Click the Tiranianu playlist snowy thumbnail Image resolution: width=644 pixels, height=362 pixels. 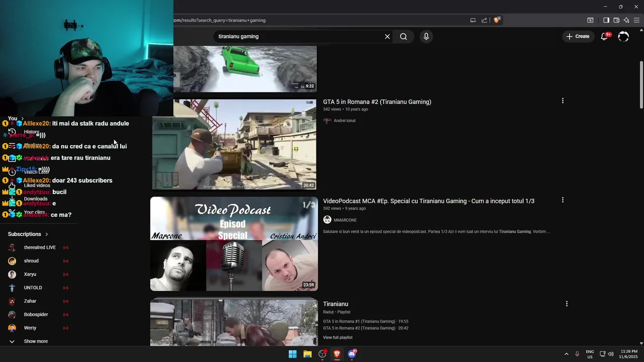[x=234, y=322]
